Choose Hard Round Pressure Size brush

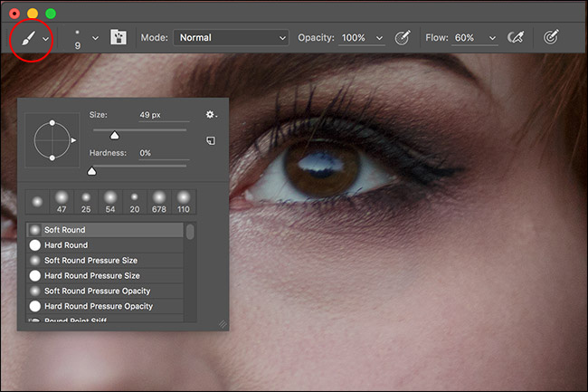[x=105, y=276]
